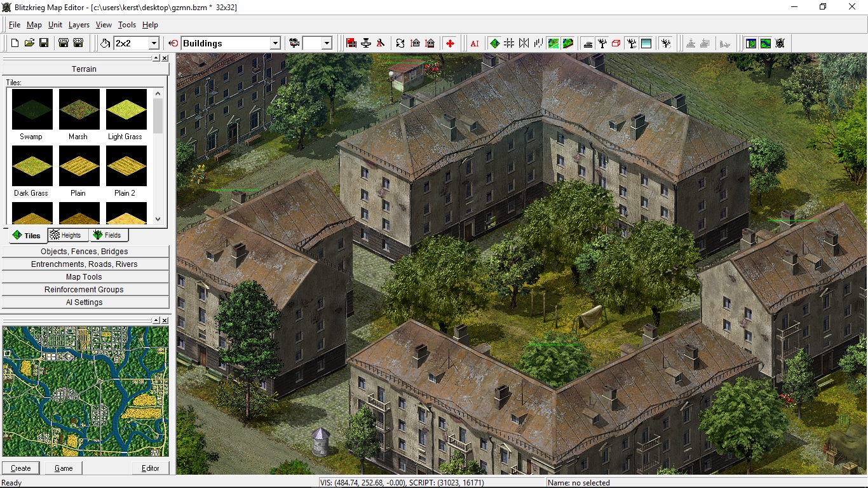
Task: Click the green terrain map icon
Action: (x=553, y=43)
